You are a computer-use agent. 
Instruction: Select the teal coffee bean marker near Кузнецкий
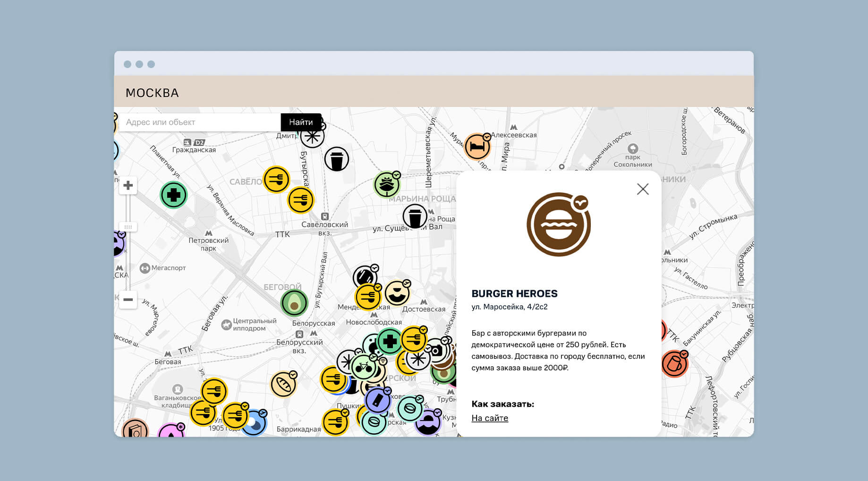pos(410,408)
